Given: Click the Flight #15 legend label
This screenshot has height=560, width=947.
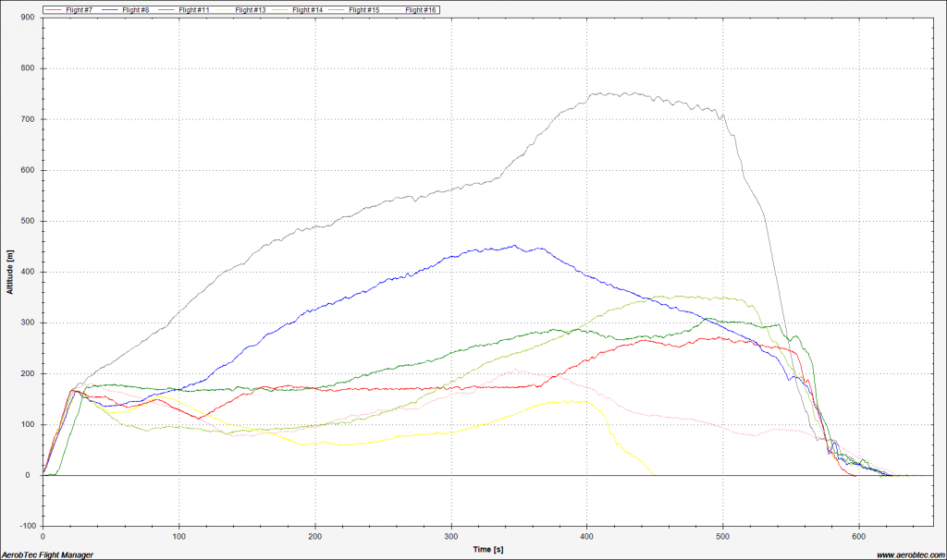Looking at the screenshot, I should (x=363, y=9).
